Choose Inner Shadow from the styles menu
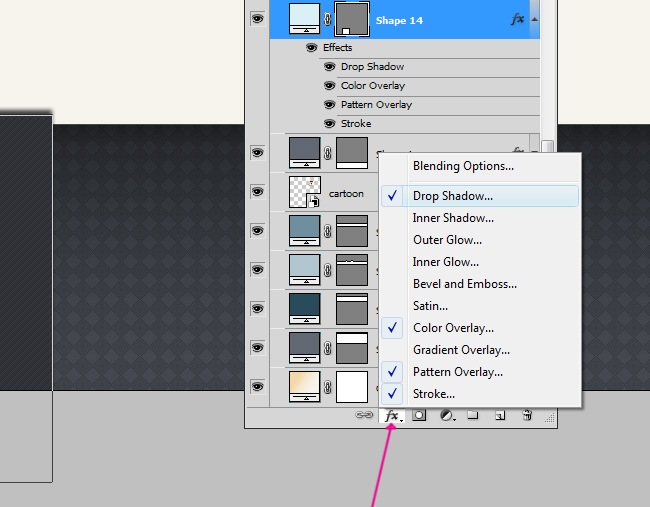 click(453, 218)
